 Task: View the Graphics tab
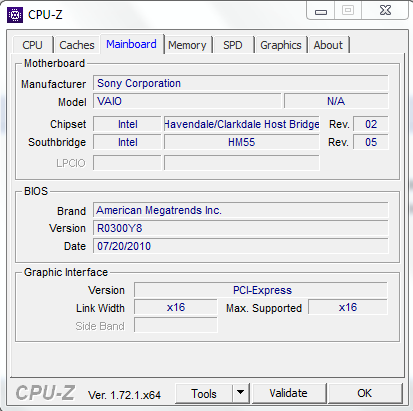pyautogui.click(x=281, y=45)
